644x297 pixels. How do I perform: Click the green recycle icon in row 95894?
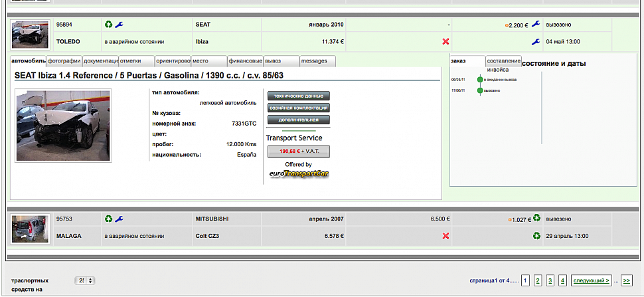pos(108,25)
